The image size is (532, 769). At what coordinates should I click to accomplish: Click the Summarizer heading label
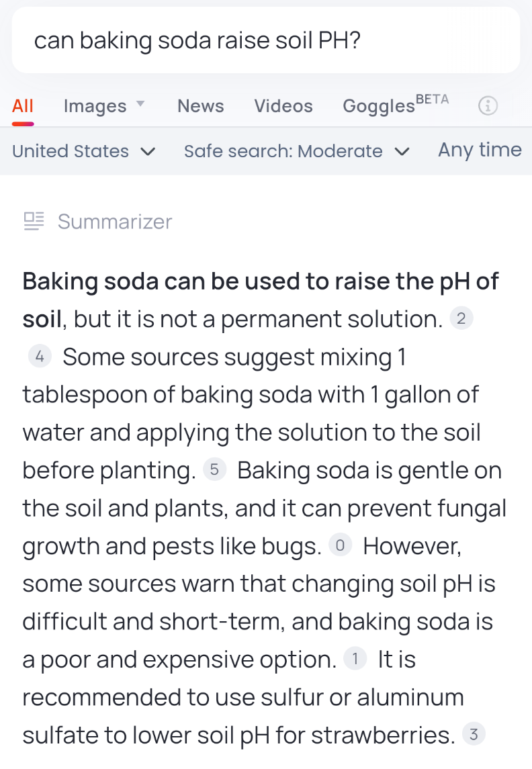point(115,222)
